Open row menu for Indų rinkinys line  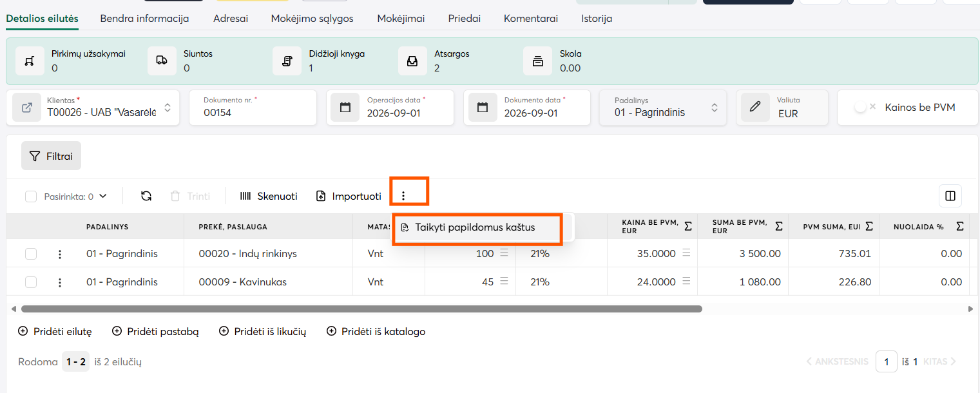(60, 254)
